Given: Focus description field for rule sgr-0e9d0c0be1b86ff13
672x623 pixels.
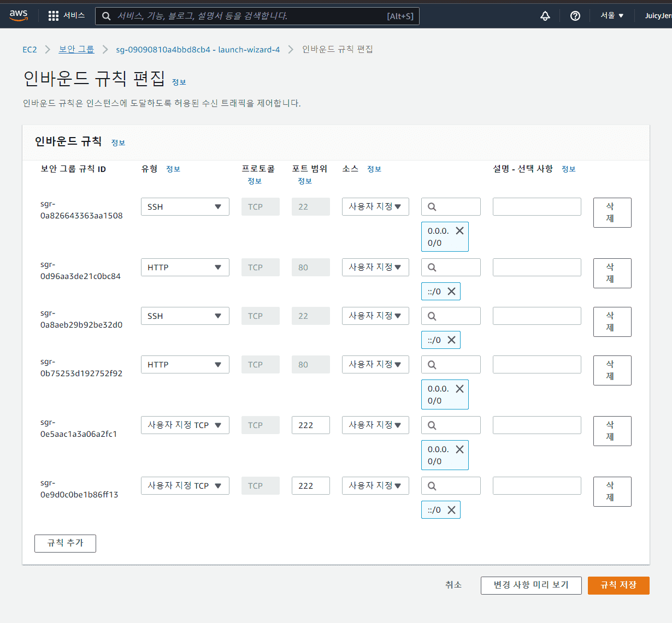Looking at the screenshot, I should click(537, 486).
